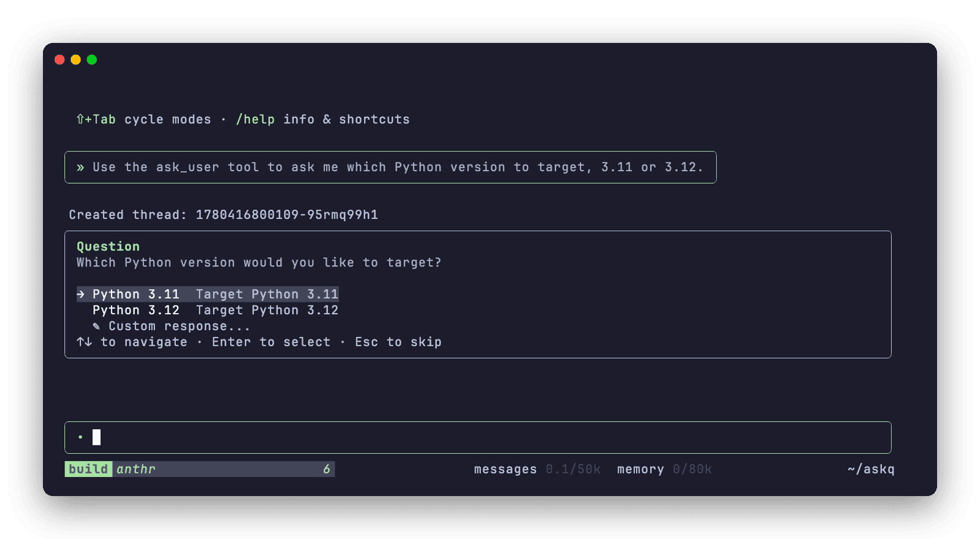The image size is (980, 539).
Task: Click the memory 0/80k counter
Action: tap(664, 469)
